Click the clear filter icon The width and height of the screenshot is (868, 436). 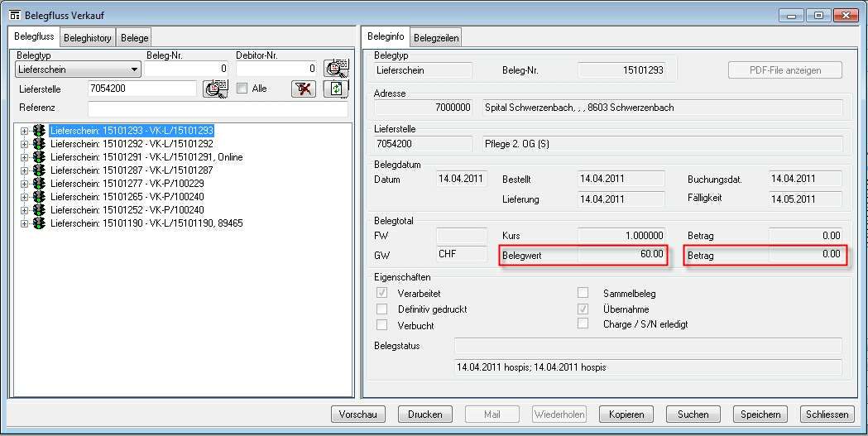[x=304, y=89]
